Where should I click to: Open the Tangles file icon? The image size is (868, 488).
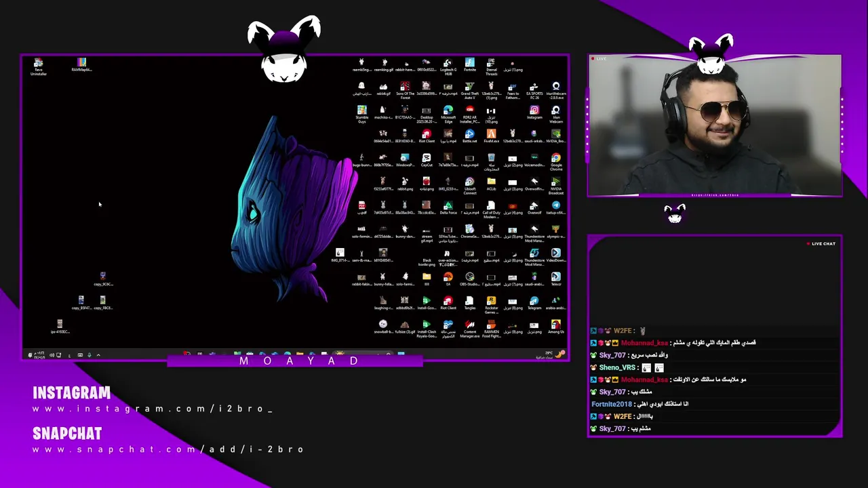pyautogui.click(x=469, y=302)
